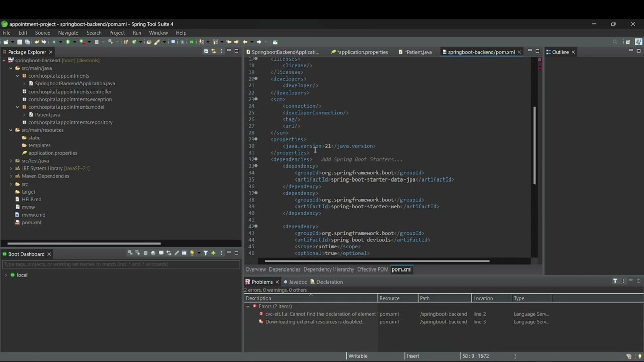Click the lightbulb icon in Boot Dashboard toolbar

pos(192,253)
